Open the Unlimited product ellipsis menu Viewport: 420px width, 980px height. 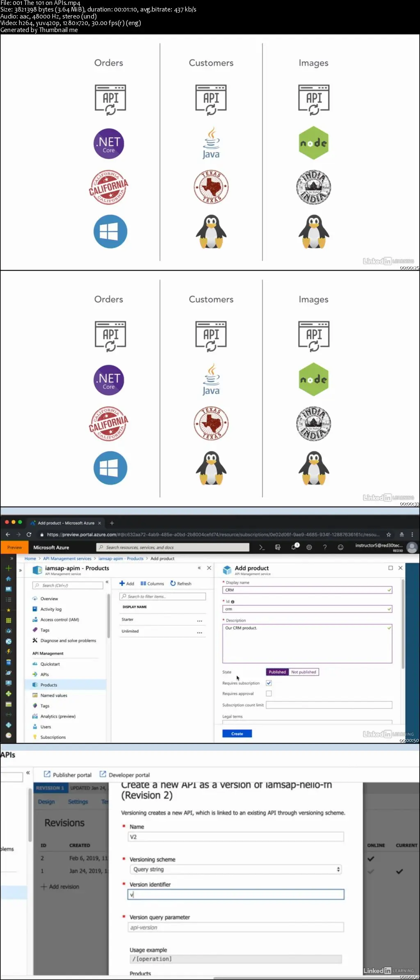(x=199, y=632)
